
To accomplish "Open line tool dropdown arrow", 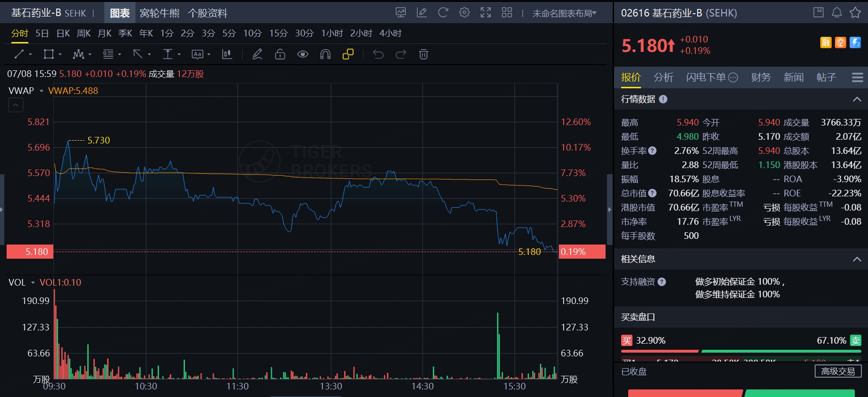I will tap(31, 55).
